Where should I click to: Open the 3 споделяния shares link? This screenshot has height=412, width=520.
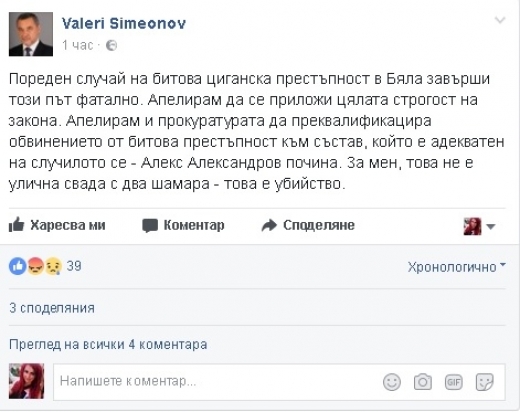click(52, 308)
